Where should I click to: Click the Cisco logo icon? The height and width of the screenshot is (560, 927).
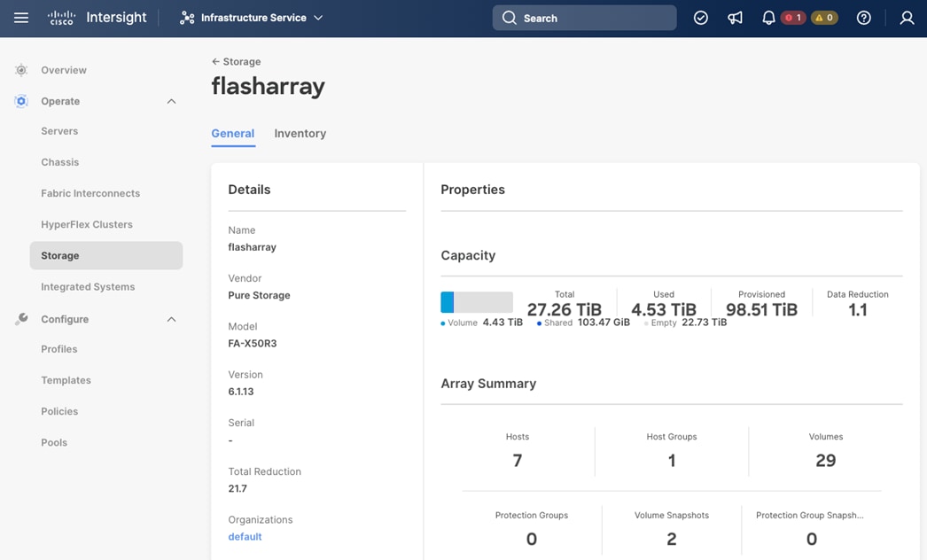pyautogui.click(x=61, y=18)
